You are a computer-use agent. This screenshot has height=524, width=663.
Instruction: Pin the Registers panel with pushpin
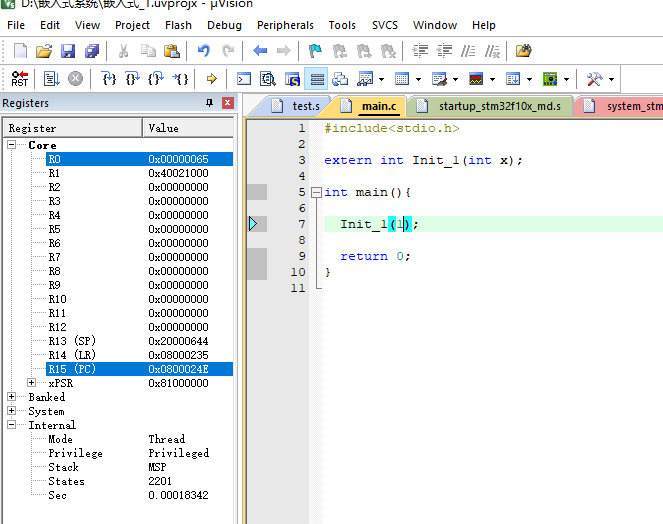[x=209, y=103]
